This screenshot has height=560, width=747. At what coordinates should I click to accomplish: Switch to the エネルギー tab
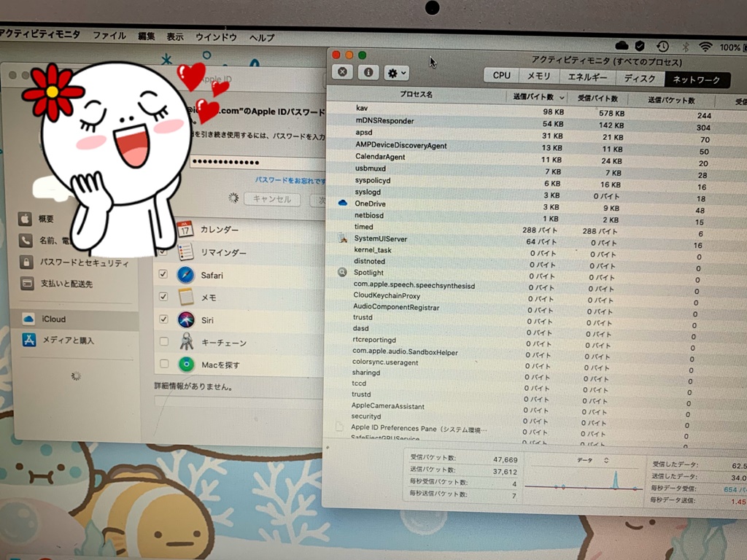click(587, 77)
